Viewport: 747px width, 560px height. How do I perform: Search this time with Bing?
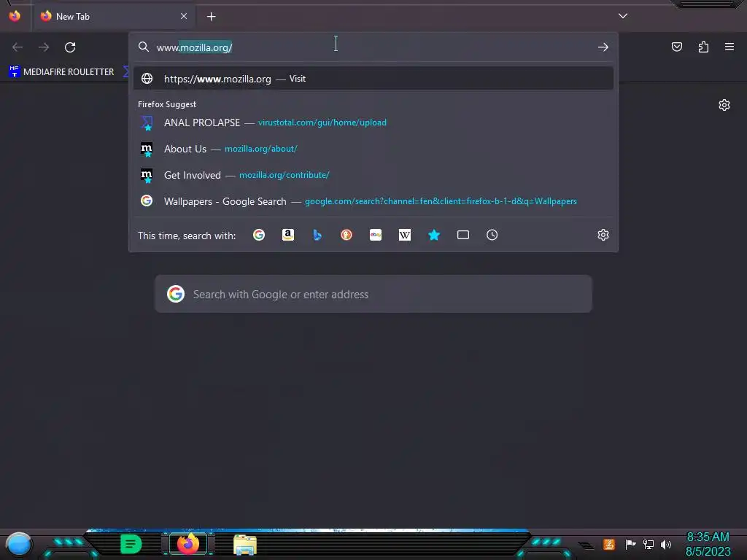pos(317,235)
